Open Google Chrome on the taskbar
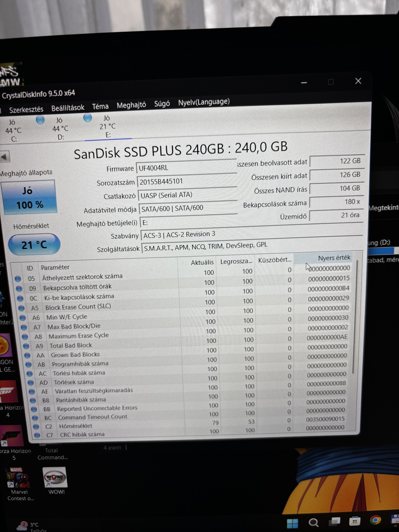Viewport: 399px width, 532px height. (375, 520)
